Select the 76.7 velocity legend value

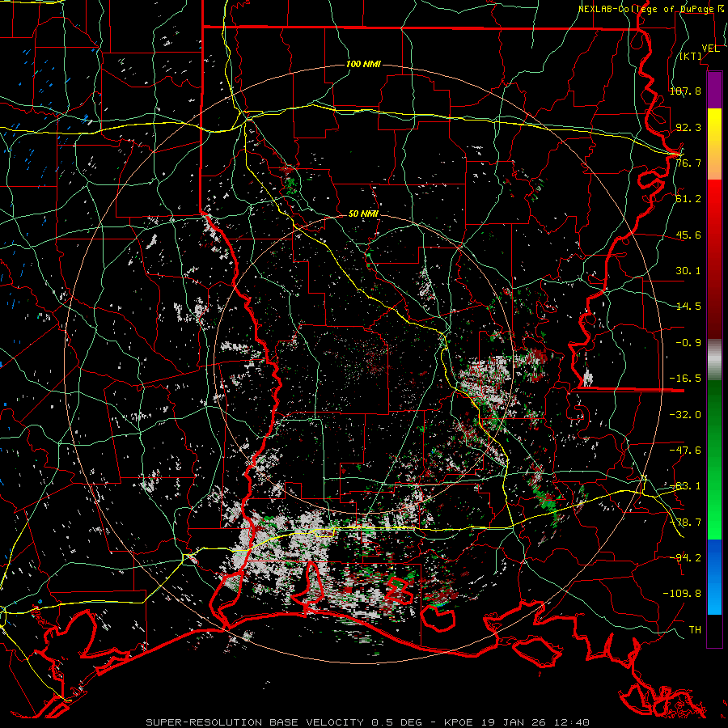(x=688, y=163)
